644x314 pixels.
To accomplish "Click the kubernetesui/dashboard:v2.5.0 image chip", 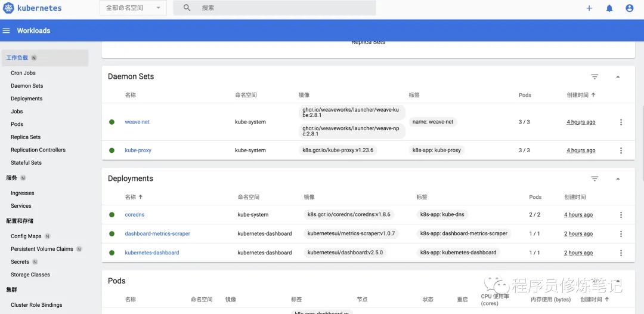I will 345,253.
